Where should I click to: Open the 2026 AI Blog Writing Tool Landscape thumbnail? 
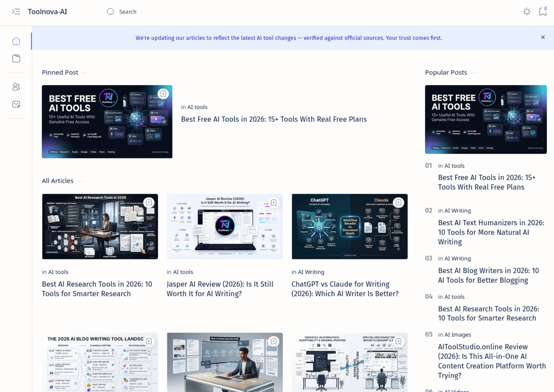100,362
